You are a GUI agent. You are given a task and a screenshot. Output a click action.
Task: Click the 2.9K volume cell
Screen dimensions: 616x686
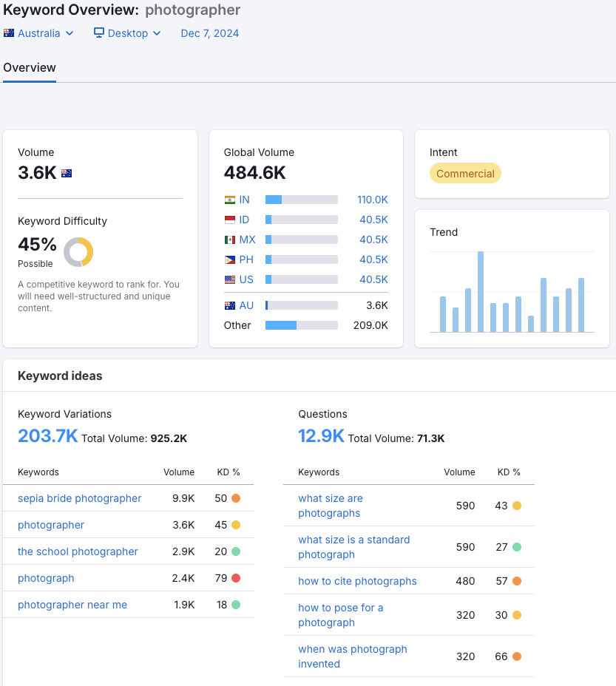[x=183, y=551]
